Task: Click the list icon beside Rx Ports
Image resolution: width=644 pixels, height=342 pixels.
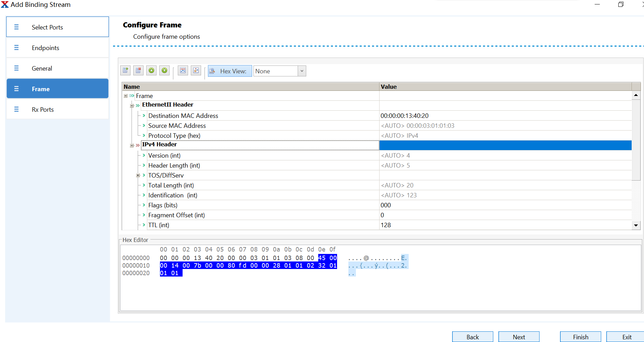Action: click(16, 109)
